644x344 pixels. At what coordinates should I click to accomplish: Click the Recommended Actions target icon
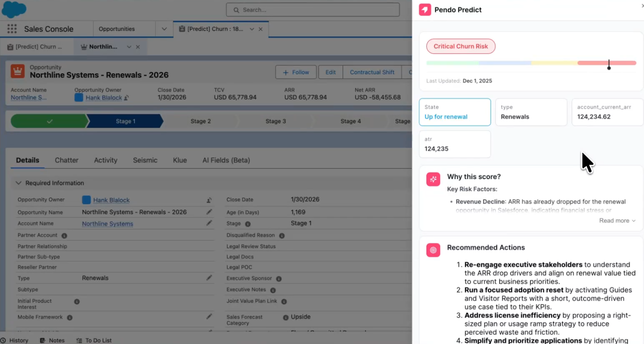pos(433,250)
